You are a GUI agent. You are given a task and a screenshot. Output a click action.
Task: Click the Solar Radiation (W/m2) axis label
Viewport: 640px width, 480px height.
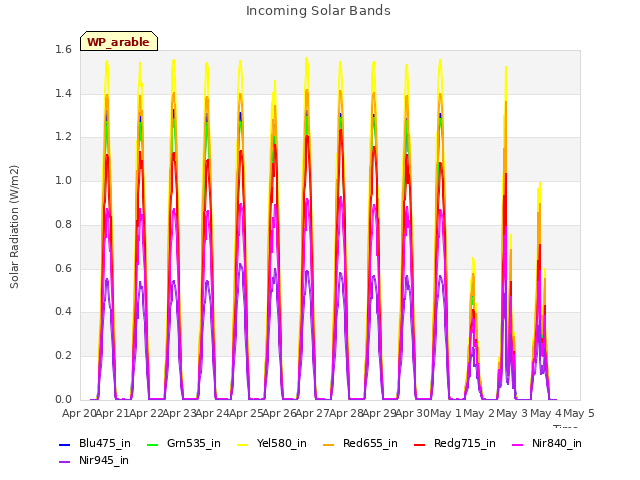14,227
